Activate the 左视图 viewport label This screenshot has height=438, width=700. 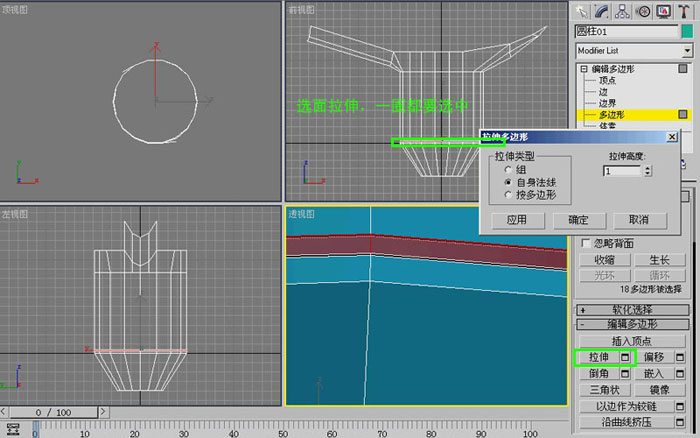(14, 214)
